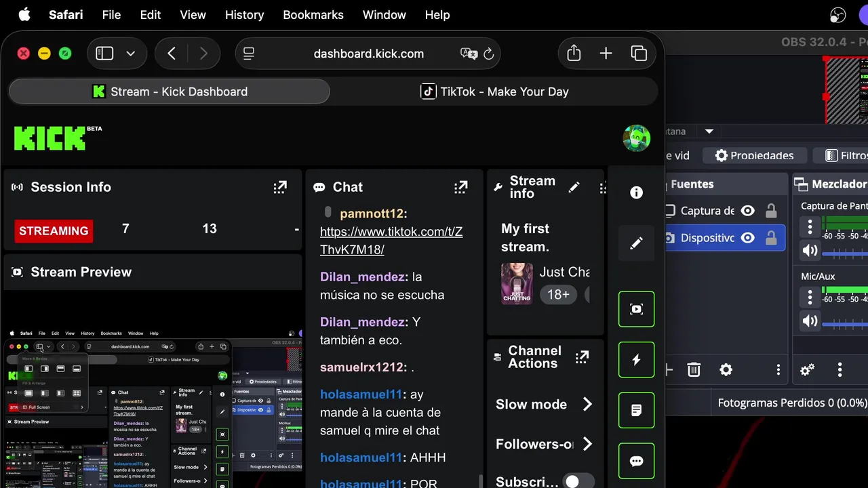Open OBS audio mixer advanced settings gears

coord(807,369)
